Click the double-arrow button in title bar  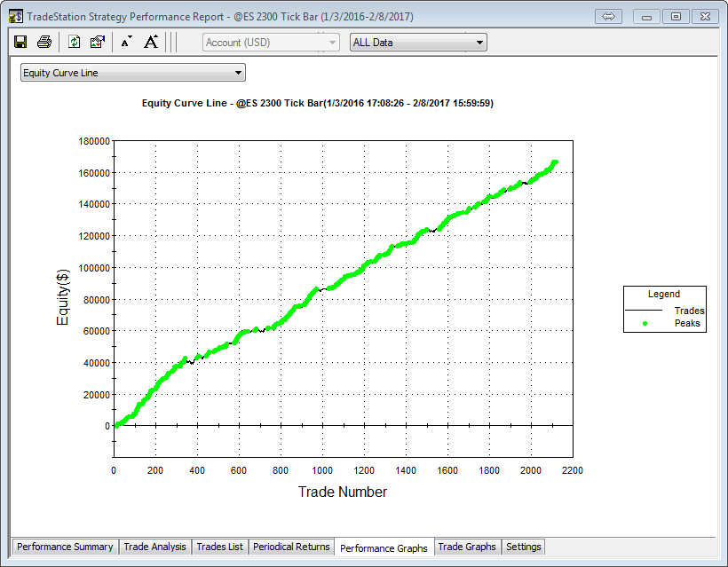click(x=609, y=16)
